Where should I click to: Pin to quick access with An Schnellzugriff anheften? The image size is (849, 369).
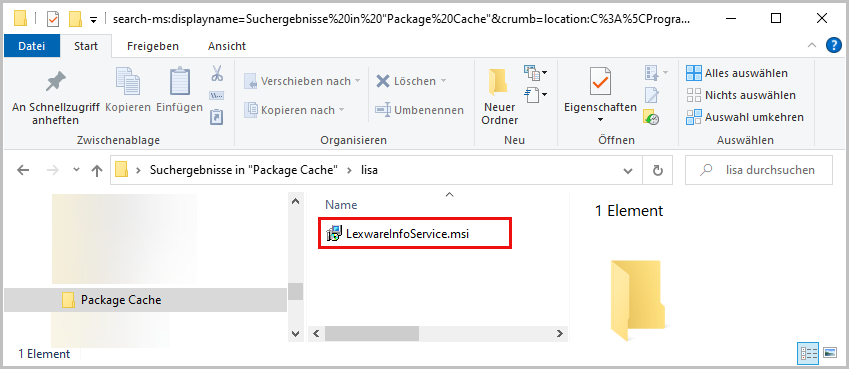click(55, 98)
